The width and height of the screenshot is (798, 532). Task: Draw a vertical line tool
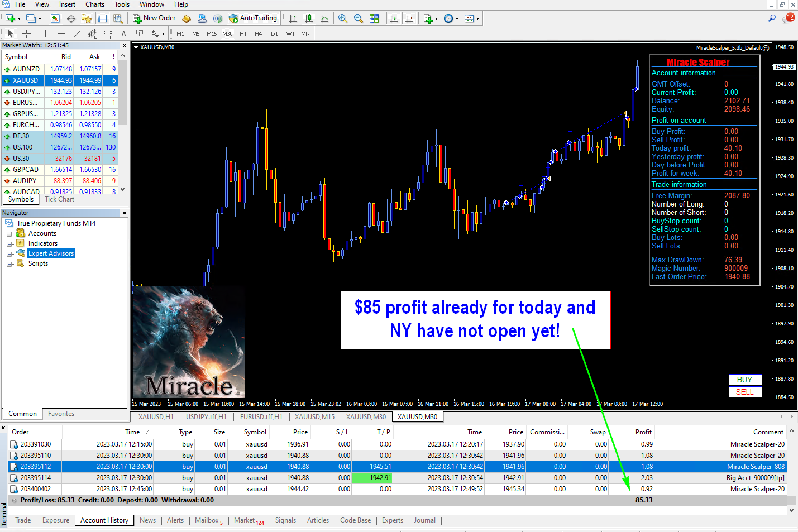click(x=46, y=33)
